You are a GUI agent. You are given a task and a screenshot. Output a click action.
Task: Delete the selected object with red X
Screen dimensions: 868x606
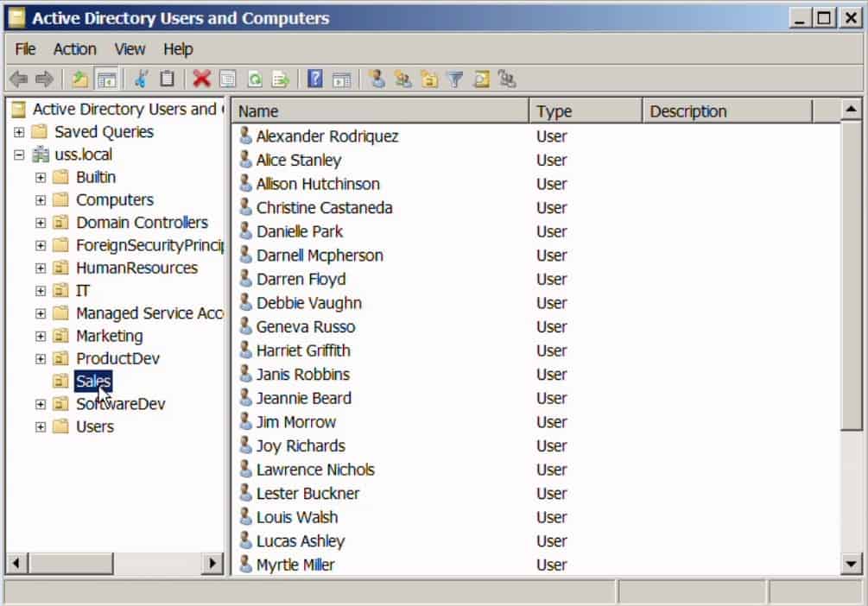pos(201,79)
